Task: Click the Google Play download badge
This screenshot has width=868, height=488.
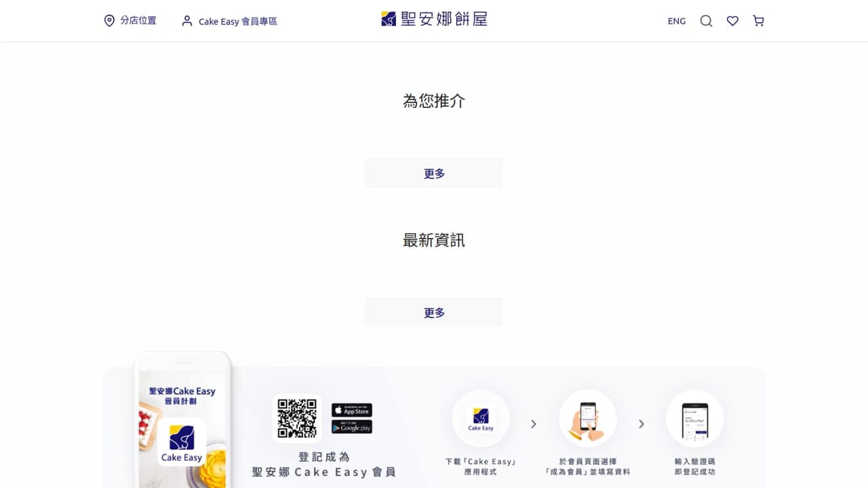Action: tap(352, 427)
